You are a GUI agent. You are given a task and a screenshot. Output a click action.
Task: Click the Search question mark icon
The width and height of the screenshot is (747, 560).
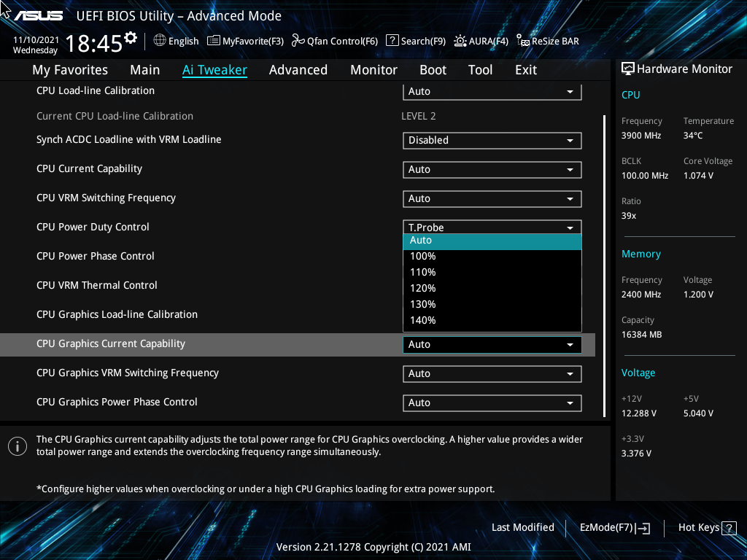[392, 41]
